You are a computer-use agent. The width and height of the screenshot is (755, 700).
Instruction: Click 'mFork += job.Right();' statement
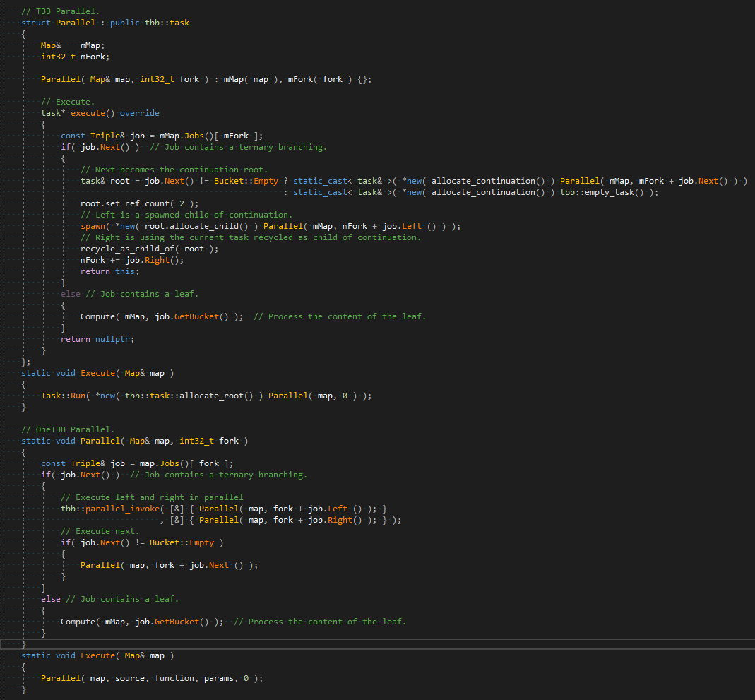coord(132,260)
